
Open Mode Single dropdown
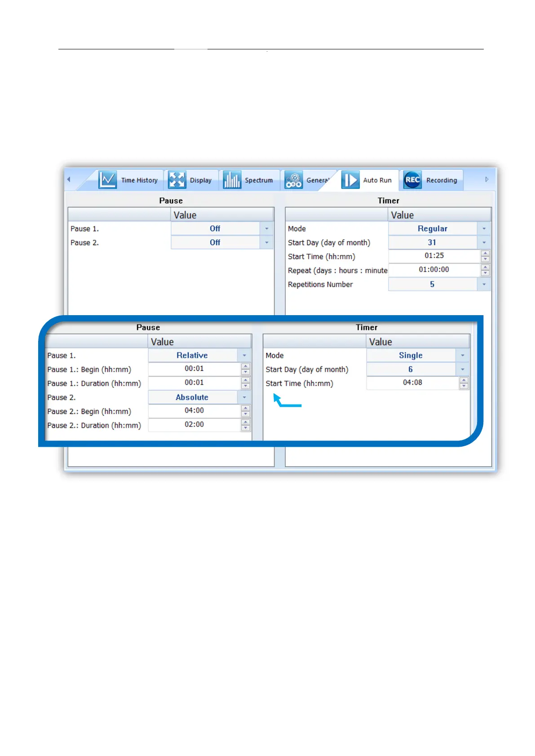click(463, 355)
